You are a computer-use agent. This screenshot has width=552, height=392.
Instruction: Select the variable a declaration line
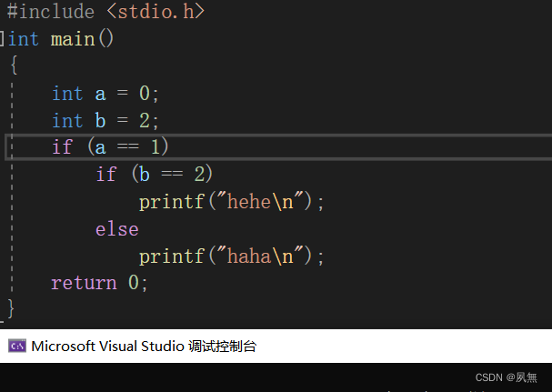click(x=105, y=94)
